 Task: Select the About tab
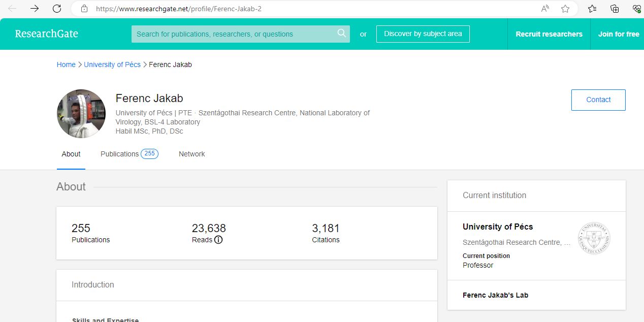click(x=71, y=154)
